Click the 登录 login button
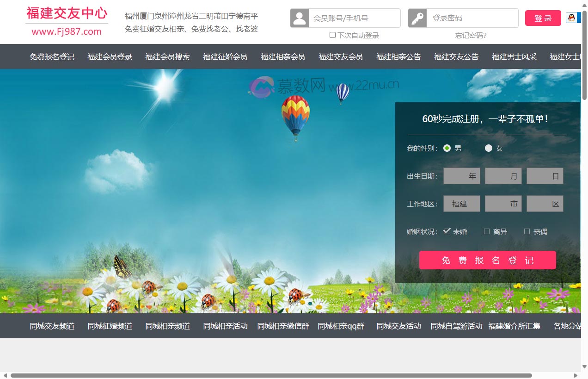 click(x=543, y=18)
